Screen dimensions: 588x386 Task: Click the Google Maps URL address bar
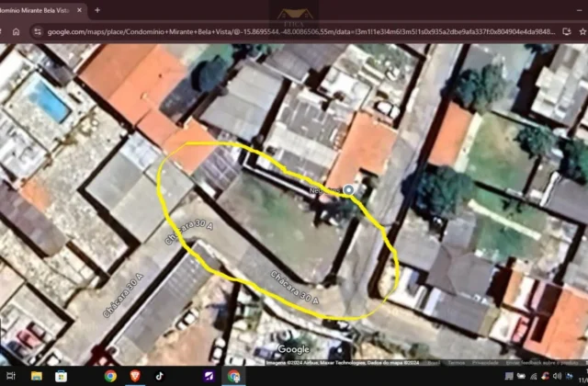pyautogui.click(x=301, y=32)
